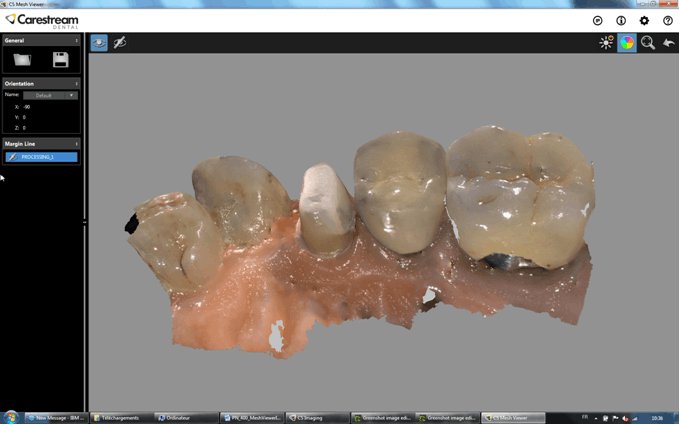Open the information (i) icon
Viewport: 680px width, 425px height.
point(621,20)
